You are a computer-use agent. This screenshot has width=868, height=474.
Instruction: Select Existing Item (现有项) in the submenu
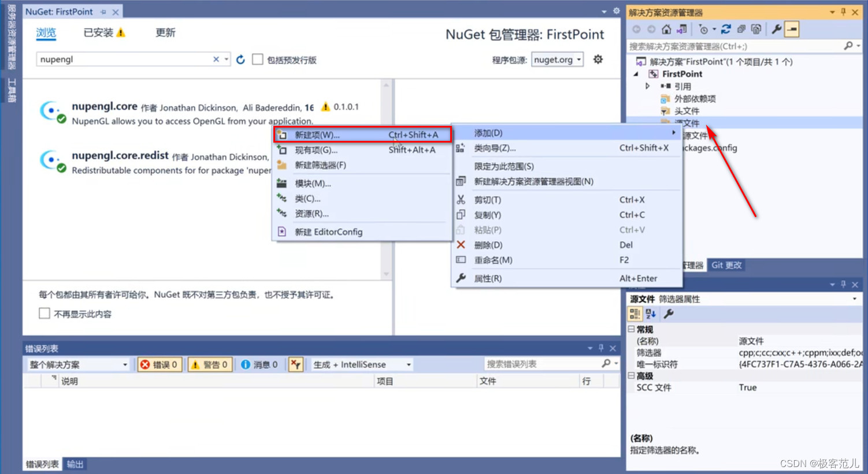click(362, 150)
